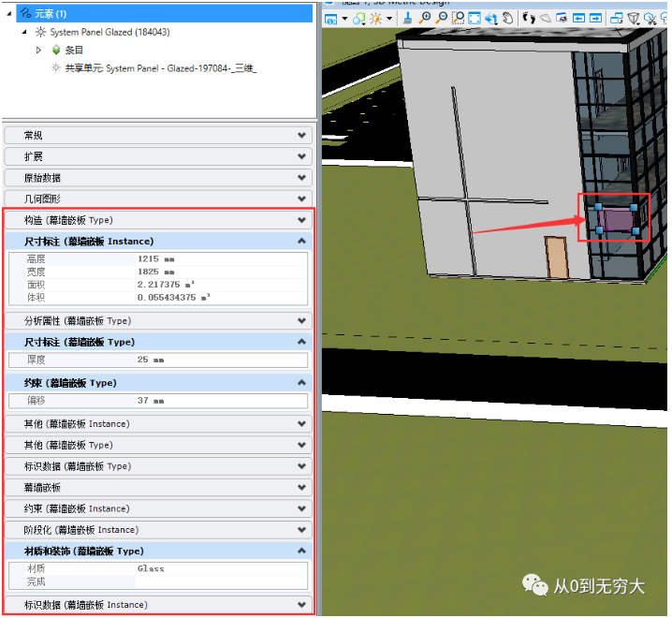Expand the 几何图形 section
The image size is (672, 618).
[x=158, y=199]
